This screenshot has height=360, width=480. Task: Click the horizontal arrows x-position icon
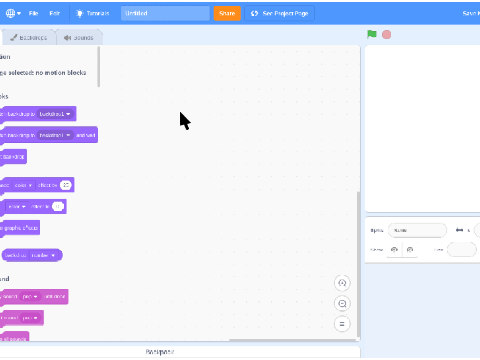pos(459,230)
